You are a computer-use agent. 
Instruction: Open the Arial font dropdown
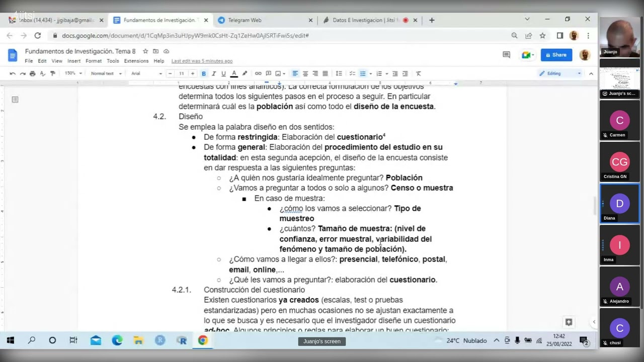146,73
